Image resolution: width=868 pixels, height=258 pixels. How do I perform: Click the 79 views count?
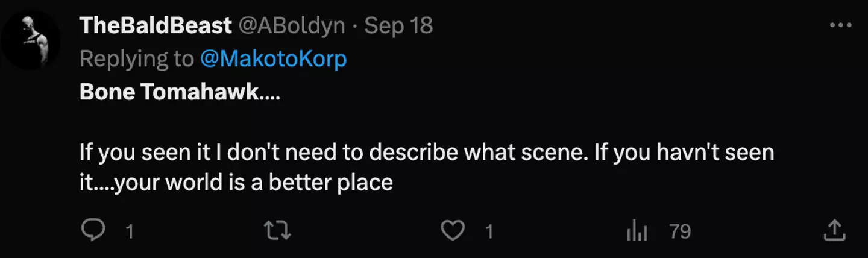pos(681,232)
